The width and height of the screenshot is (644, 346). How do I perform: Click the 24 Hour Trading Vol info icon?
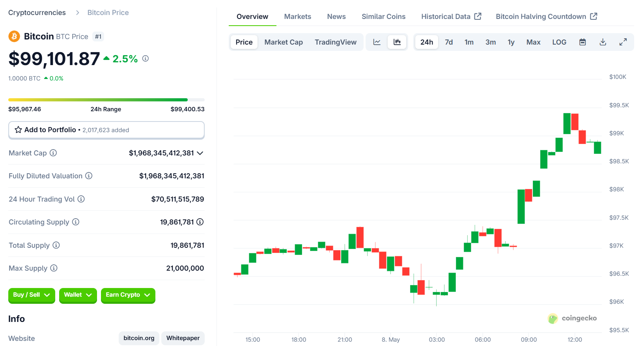(x=81, y=199)
